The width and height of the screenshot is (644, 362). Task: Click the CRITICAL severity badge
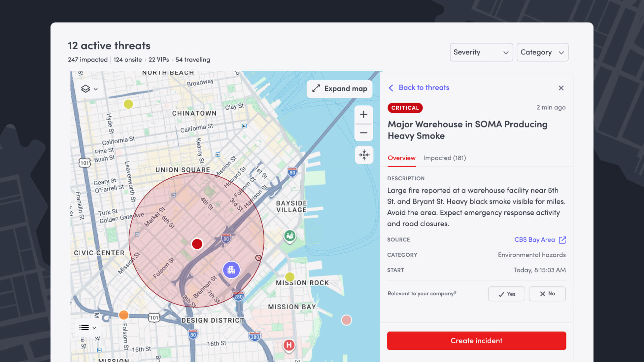(x=405, y=108)
